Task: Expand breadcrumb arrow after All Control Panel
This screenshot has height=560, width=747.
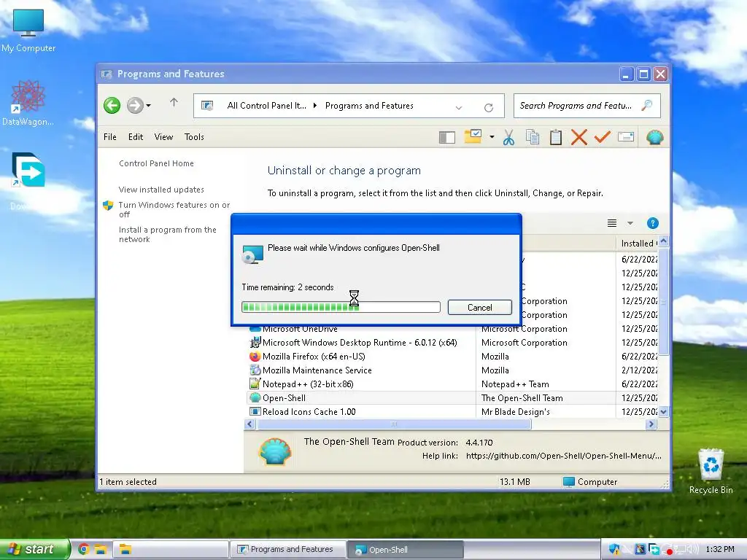Action: pos(315,106)
